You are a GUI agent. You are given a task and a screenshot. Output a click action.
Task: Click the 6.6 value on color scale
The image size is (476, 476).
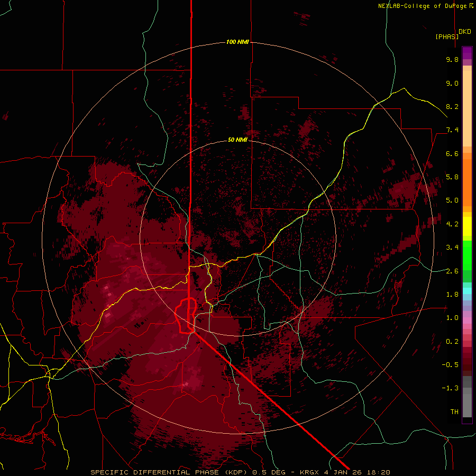[x=452, y=153]
